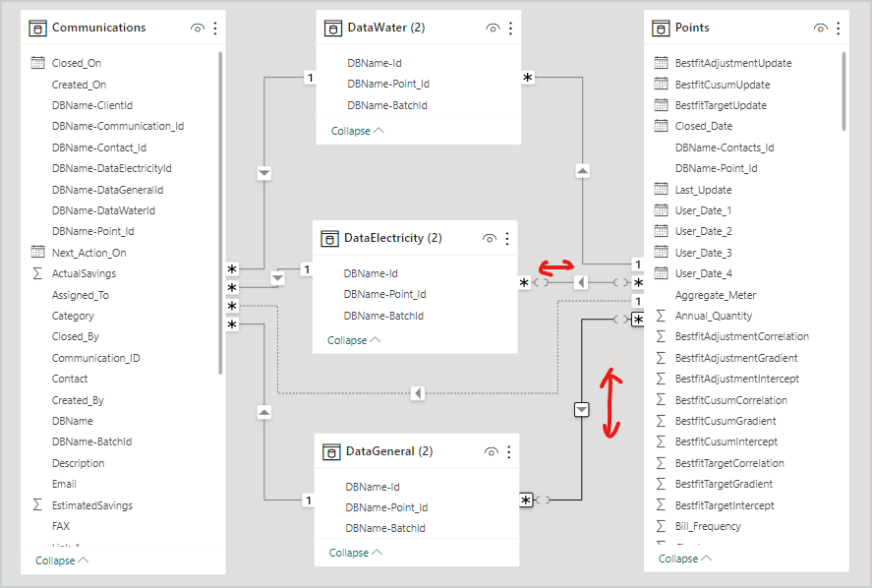Toggle visibility of Communications table
Screen dimensions: 872x588
[198, 29]
